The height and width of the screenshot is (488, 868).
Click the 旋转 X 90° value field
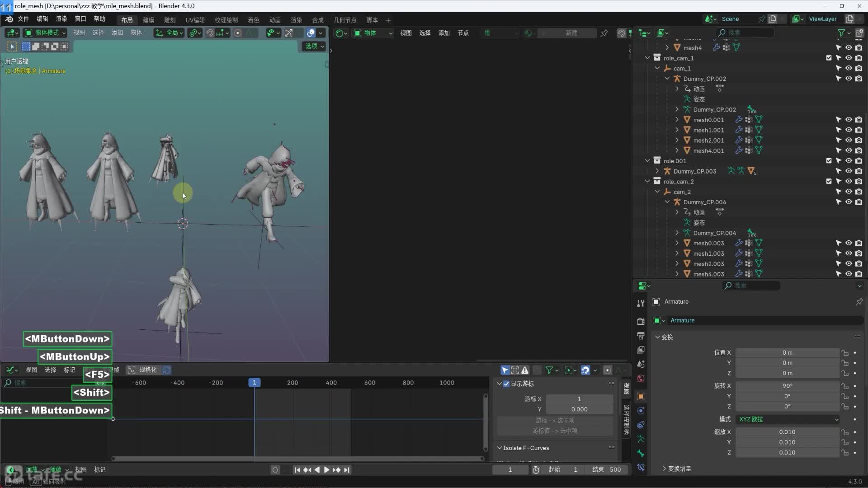(x=787, y=386)
